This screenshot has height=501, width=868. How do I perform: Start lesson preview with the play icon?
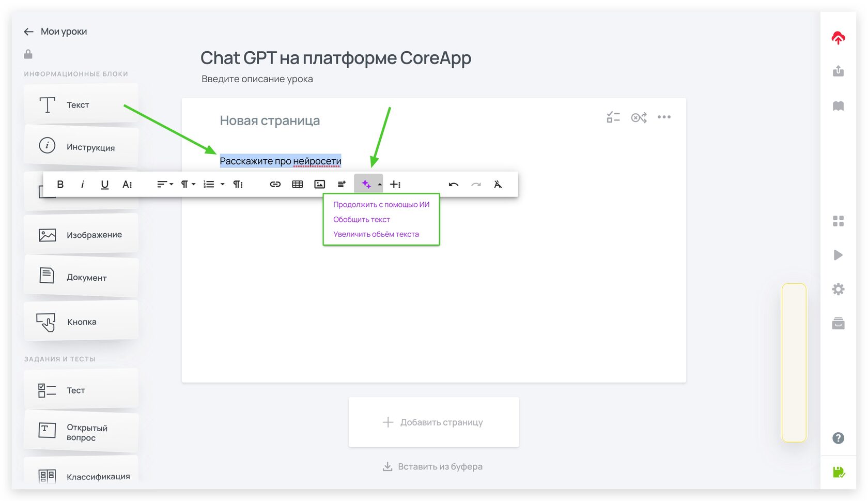pos(838,255)
